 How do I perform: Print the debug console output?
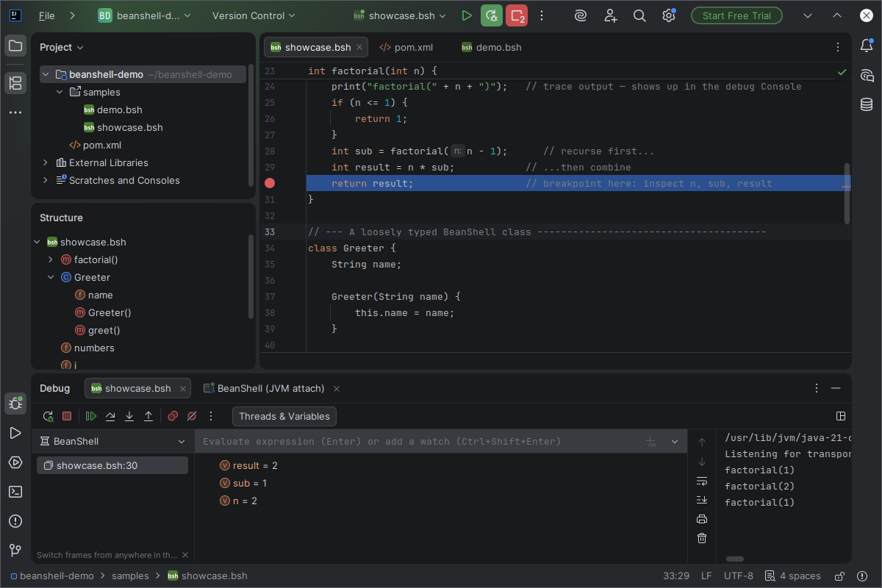702,519
